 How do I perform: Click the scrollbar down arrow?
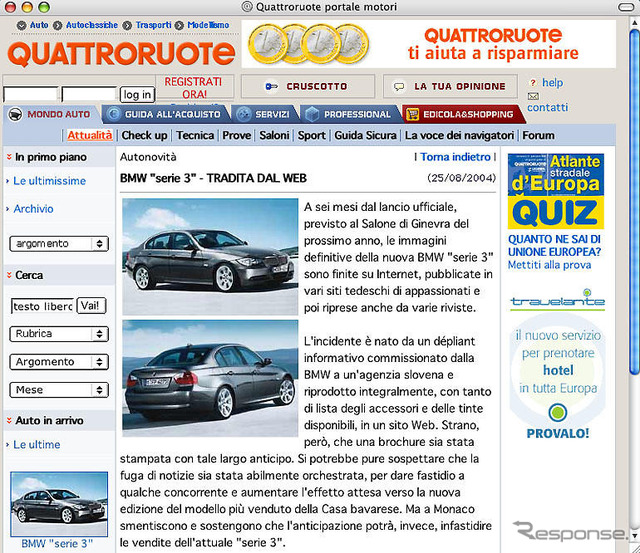coord(634,535)
